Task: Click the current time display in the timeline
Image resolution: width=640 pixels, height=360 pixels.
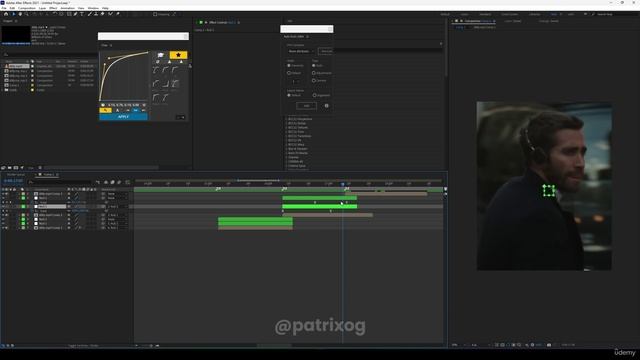Action: point(13,181)
